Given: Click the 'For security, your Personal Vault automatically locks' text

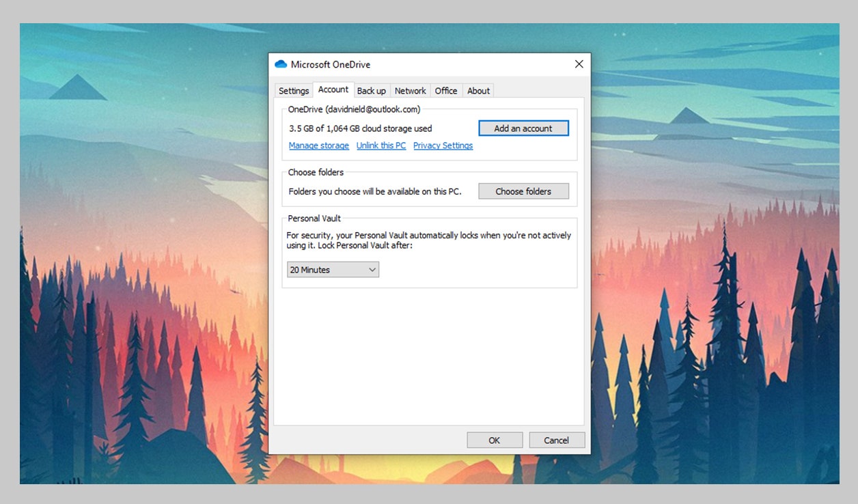Looking at the screenshot, I should (x=429, y=240).
